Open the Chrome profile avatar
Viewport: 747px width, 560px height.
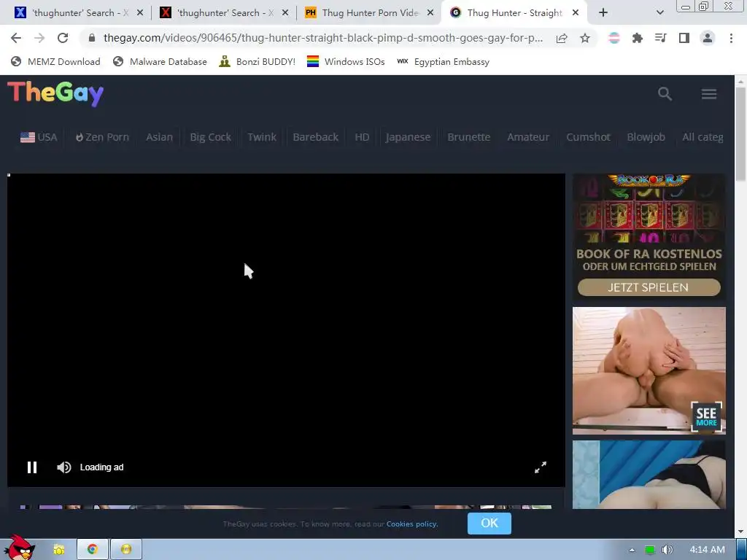(708, 38)
